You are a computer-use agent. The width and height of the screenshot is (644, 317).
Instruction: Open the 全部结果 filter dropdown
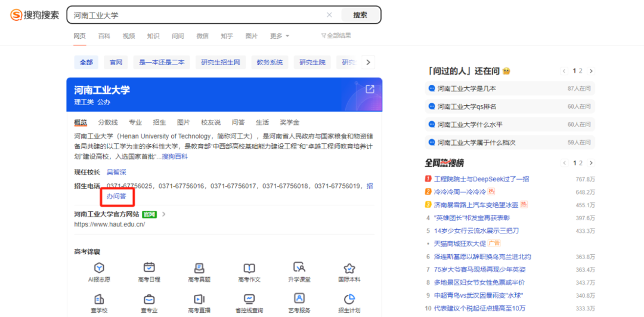point(336,36)
